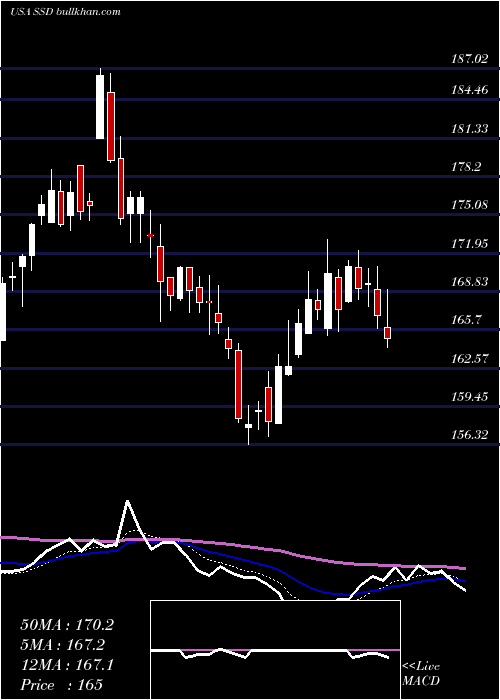Click the 156.32 price level label
This screenshot has height=700, width=500.
[470, 434]
